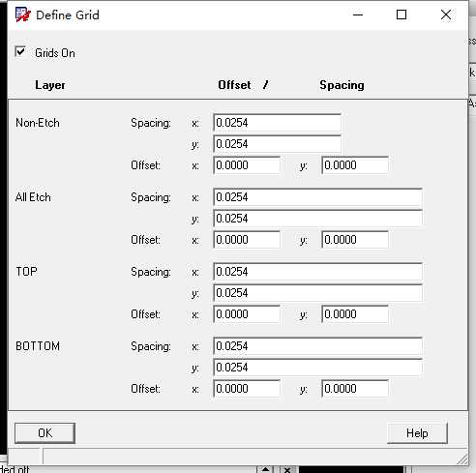
Task: Click BOTTOM Spacing x field
Action: point(317,346)
